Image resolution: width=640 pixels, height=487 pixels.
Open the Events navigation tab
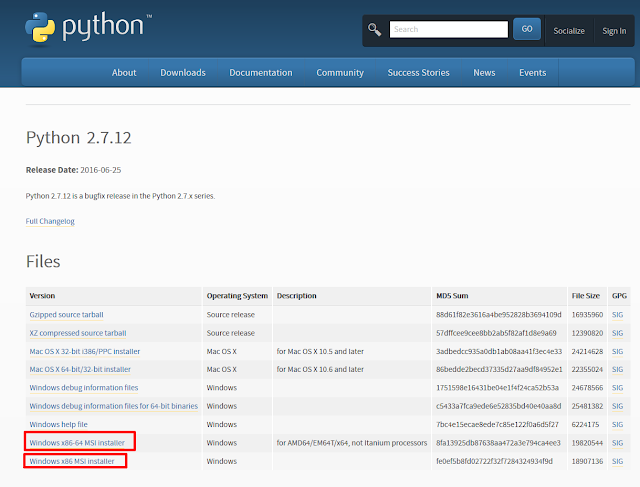pos(532,73)
